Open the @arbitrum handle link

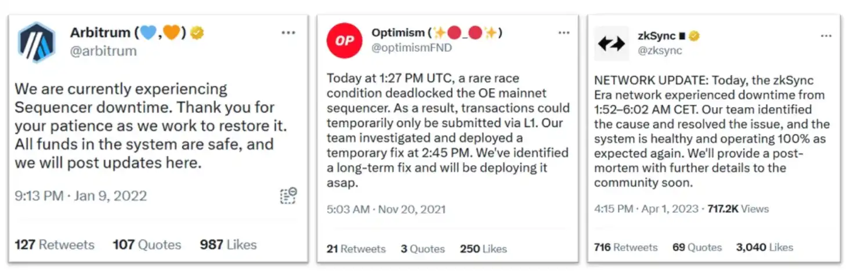pos(103,51)
